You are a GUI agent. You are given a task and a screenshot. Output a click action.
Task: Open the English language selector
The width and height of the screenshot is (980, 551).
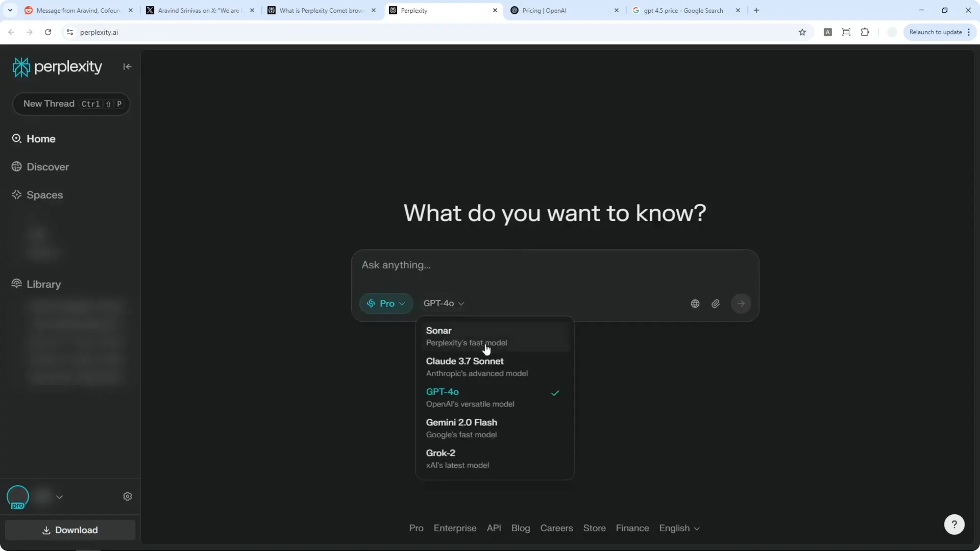pyautogui.click(x=679, y=528)
